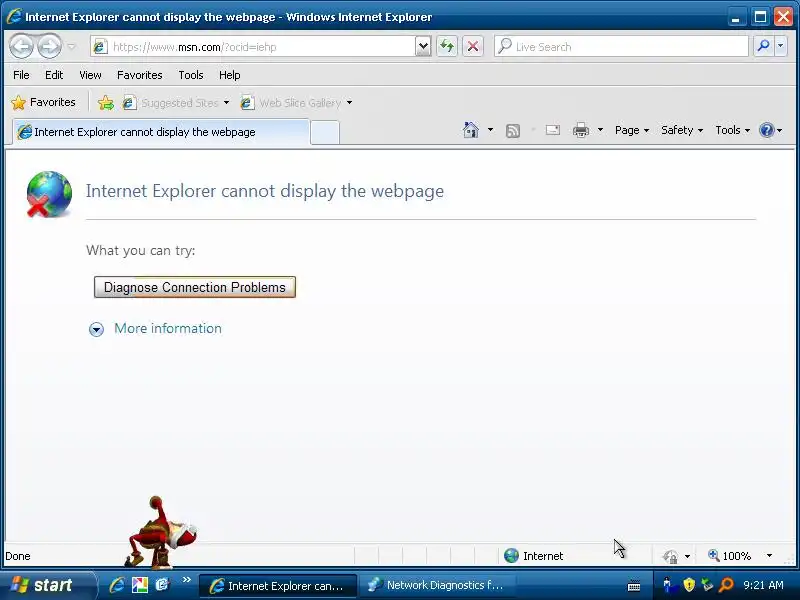Viewport: 800px width, 600px height.
Task: Open recent pages dropdown arrow
Action: coord(71,47)
